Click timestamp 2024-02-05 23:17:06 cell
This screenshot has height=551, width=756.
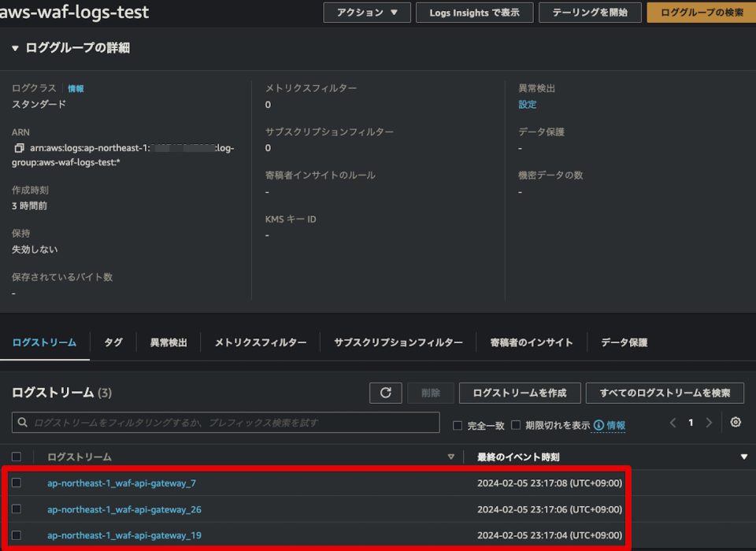tap(550, 509)
